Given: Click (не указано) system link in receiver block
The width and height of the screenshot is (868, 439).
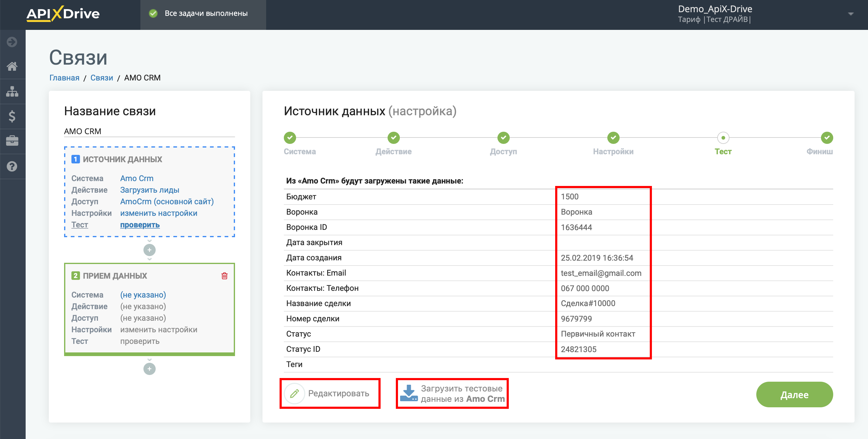Looking at the screenshot, I should (143, 295).
